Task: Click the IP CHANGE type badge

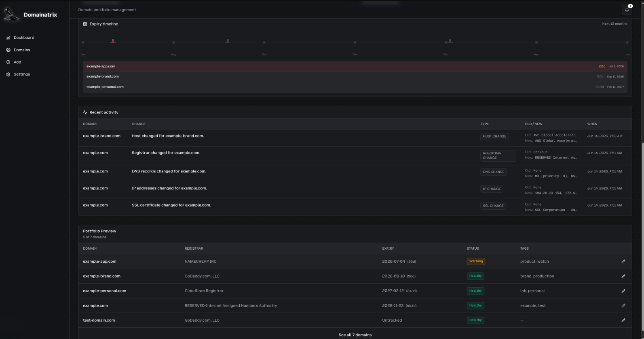Action: click(x=492, y=189)
